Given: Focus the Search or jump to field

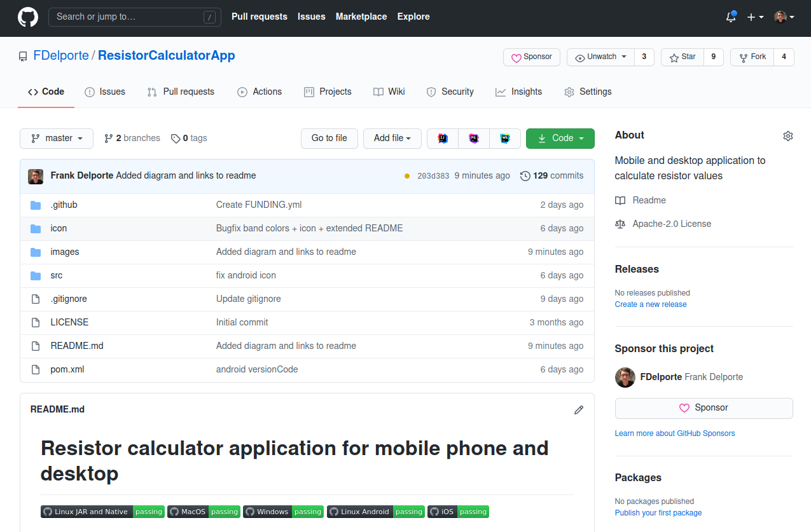Looking at the screenshot, I should (x=135, y=17).
